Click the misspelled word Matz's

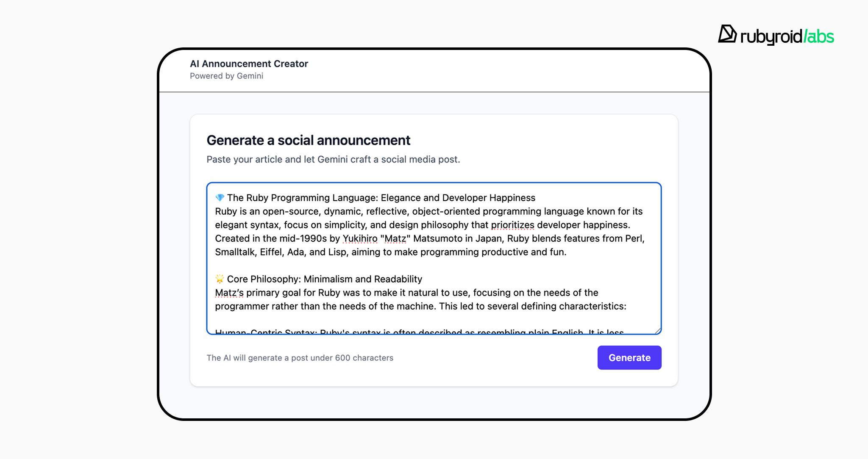(x=229, y=293)
